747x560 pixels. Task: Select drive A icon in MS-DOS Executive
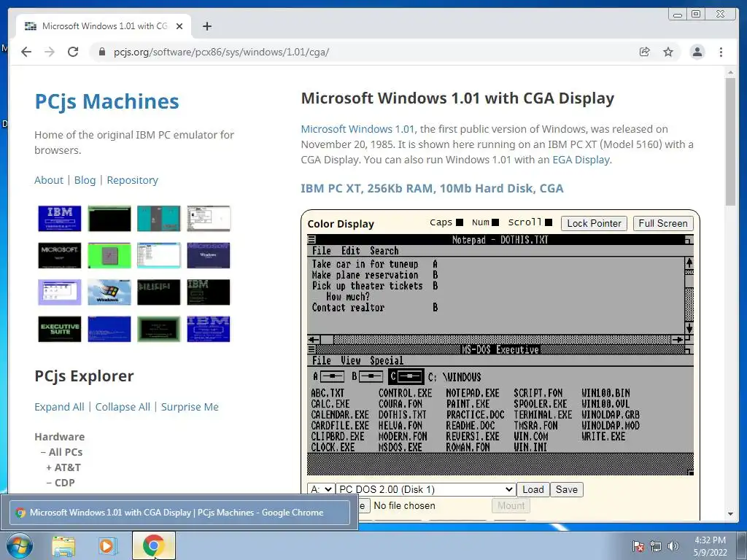pos(332,377)
